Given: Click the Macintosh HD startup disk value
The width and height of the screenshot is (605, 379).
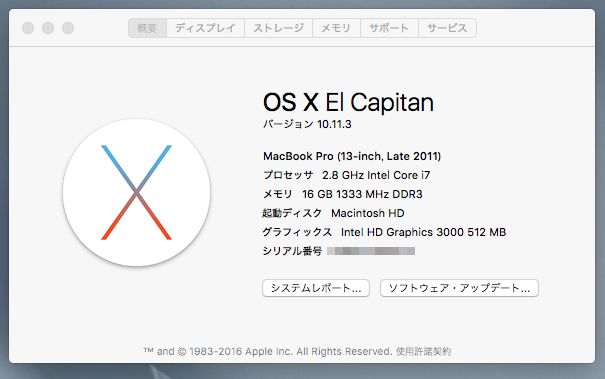Looking at the screenshot, I should coord(368,213).
